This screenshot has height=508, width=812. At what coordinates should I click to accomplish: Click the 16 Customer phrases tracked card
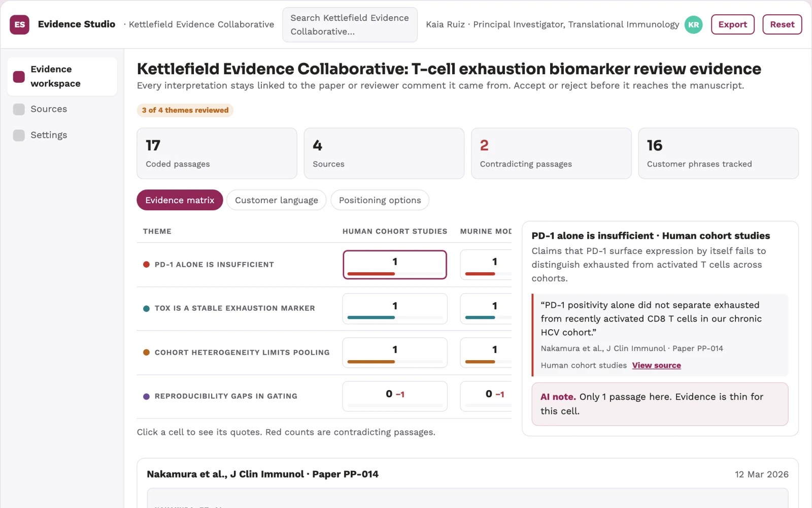(x=718, y=153)
